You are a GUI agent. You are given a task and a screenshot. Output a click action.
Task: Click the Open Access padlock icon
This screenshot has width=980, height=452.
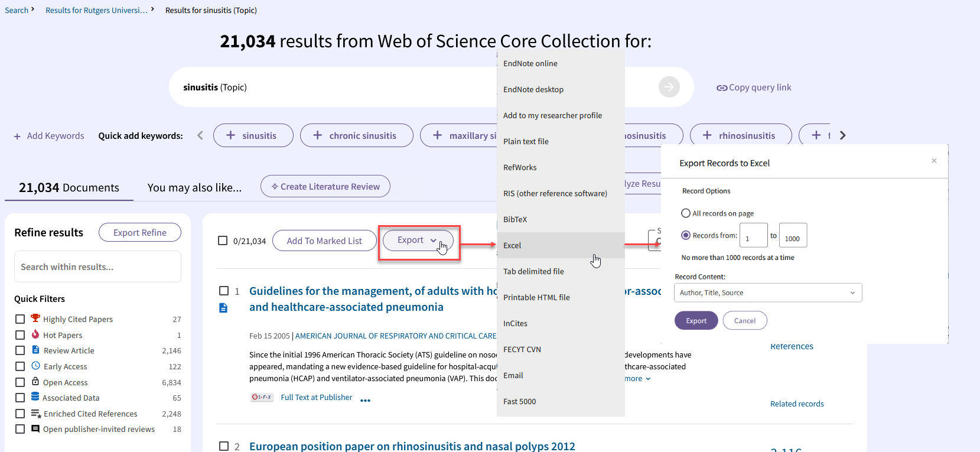tap(35, 382)
